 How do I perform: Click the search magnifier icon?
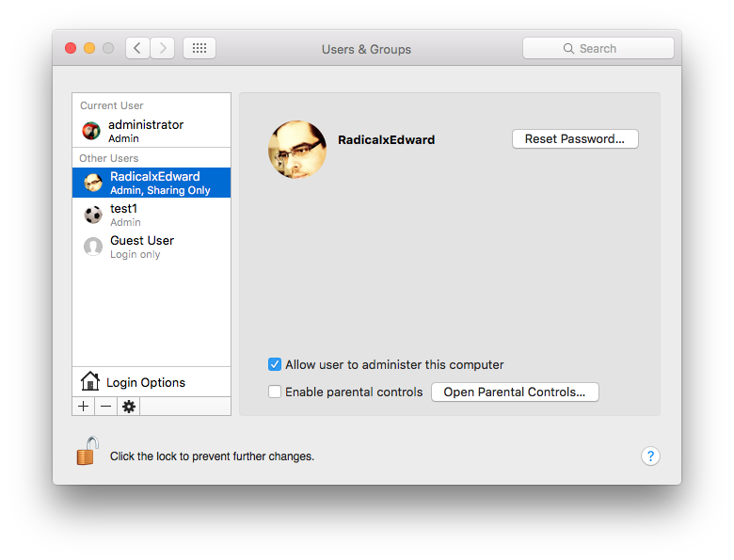point(568,49)
